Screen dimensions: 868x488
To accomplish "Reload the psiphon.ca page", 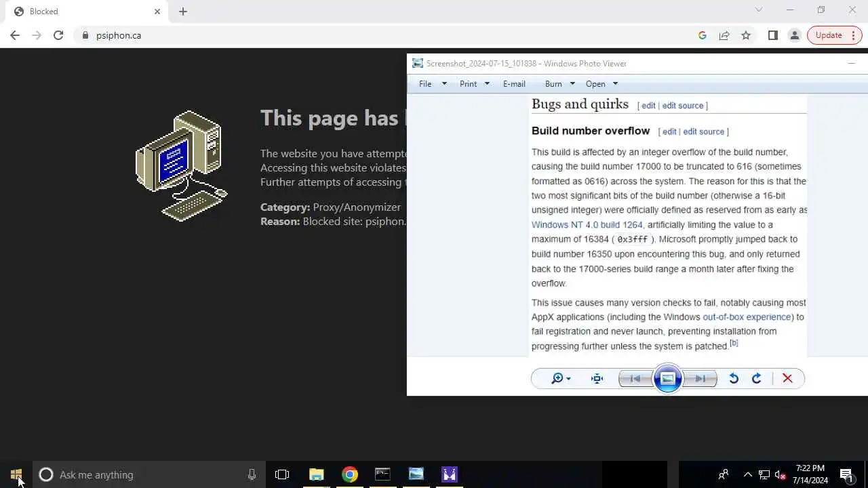I will coord(58,35).
